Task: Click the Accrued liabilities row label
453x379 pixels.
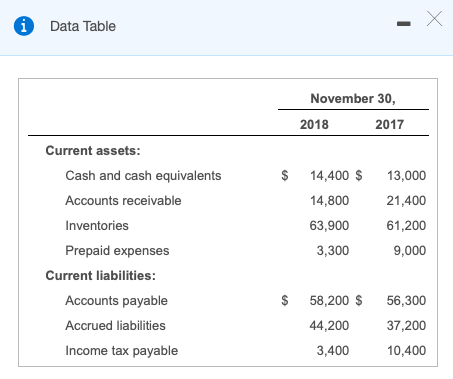Action: tap(115, 325)
